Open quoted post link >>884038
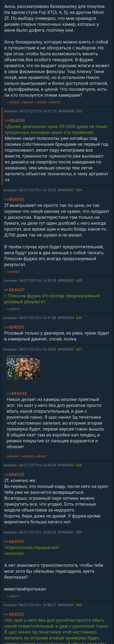The height and width of the screenshot is (644, 114). [x=15, y=121]
